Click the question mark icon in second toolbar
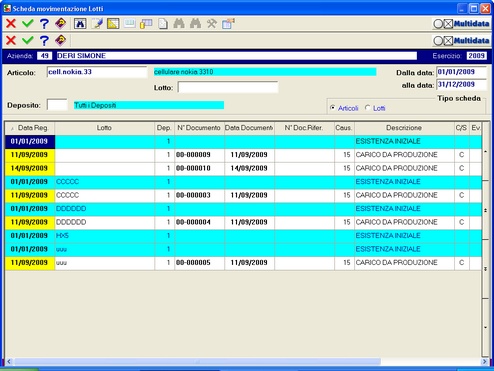The height and width of the screenshot is (371, 494). [44, 40]
